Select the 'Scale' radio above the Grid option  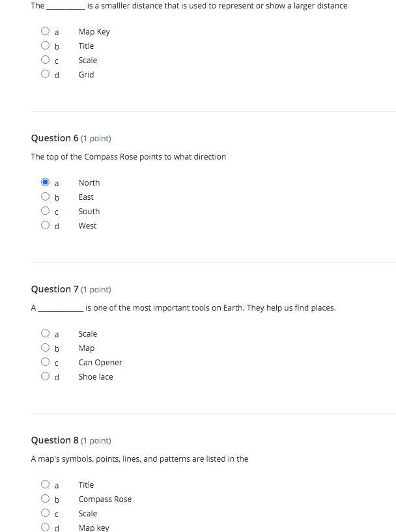[x=46, y=60]
